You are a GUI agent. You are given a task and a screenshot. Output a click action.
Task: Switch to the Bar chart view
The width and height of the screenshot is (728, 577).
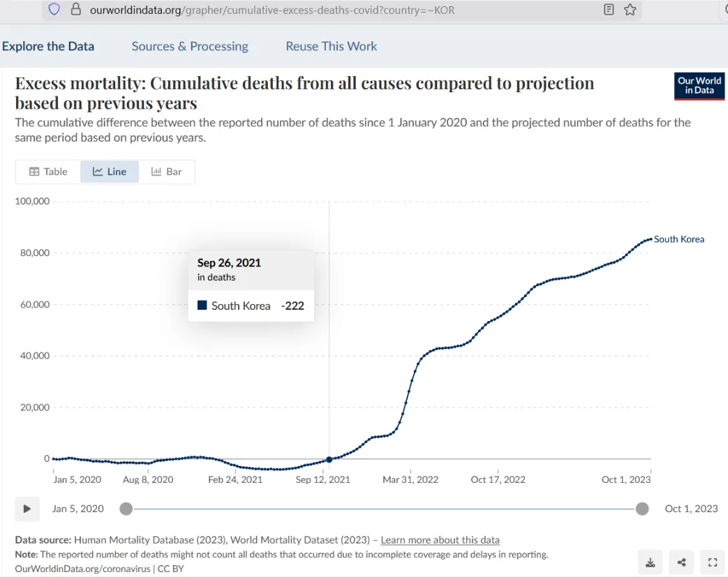(x=167, y=172)
